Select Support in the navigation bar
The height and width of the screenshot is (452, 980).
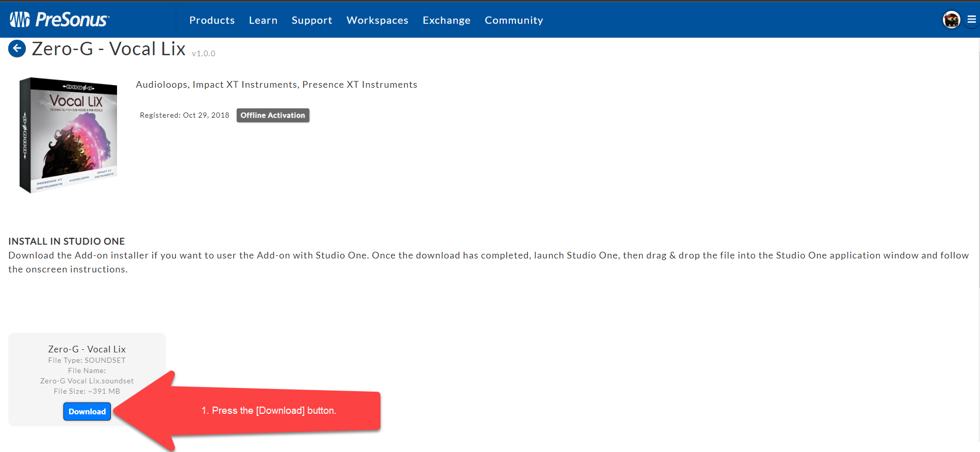[311, 20]
